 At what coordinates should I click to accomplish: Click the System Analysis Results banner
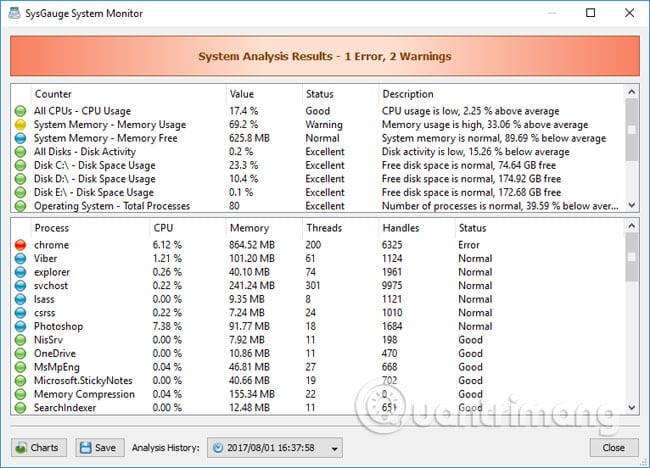(x=325, y=56)
